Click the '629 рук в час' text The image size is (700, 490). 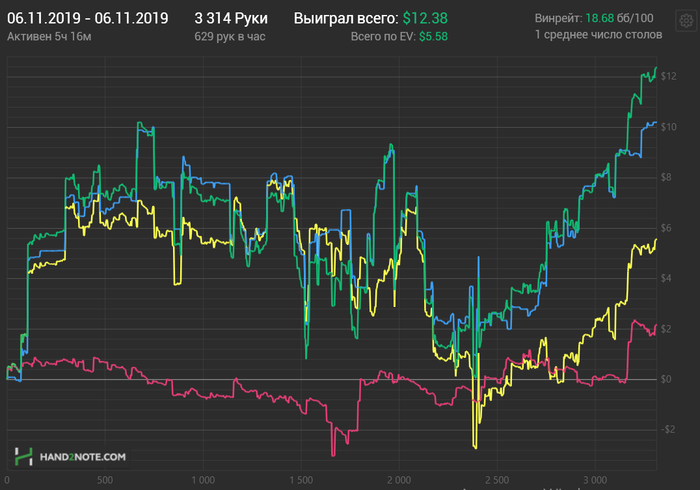[x=230, y=37]
